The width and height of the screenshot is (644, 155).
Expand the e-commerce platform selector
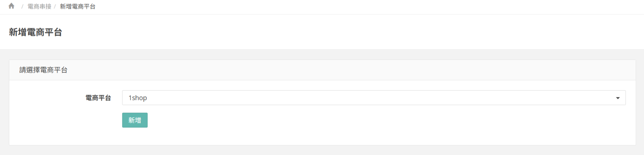[x=373, y=98]
